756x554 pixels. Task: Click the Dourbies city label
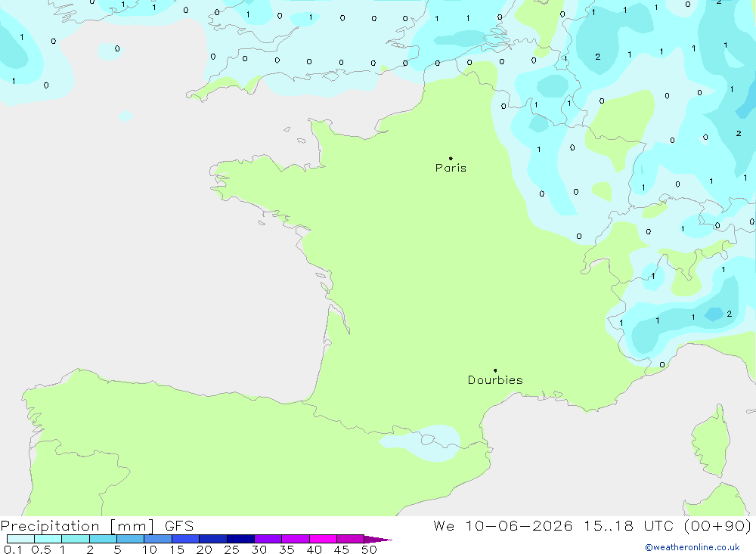point(495,380)
